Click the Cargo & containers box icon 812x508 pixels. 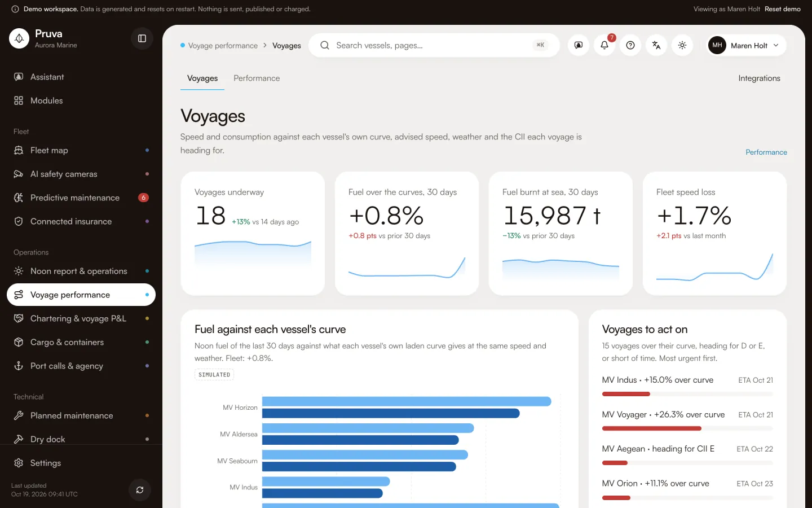coord(19,342)
